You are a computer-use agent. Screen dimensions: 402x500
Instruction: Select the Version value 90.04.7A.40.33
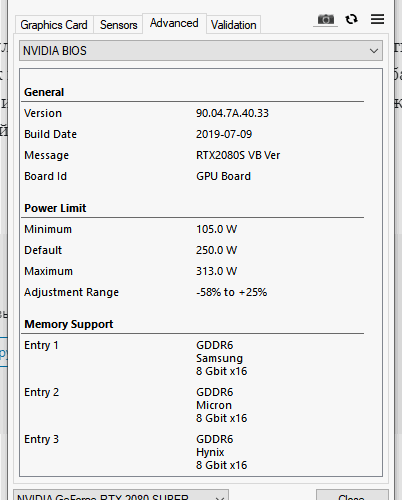click(232, 113)
